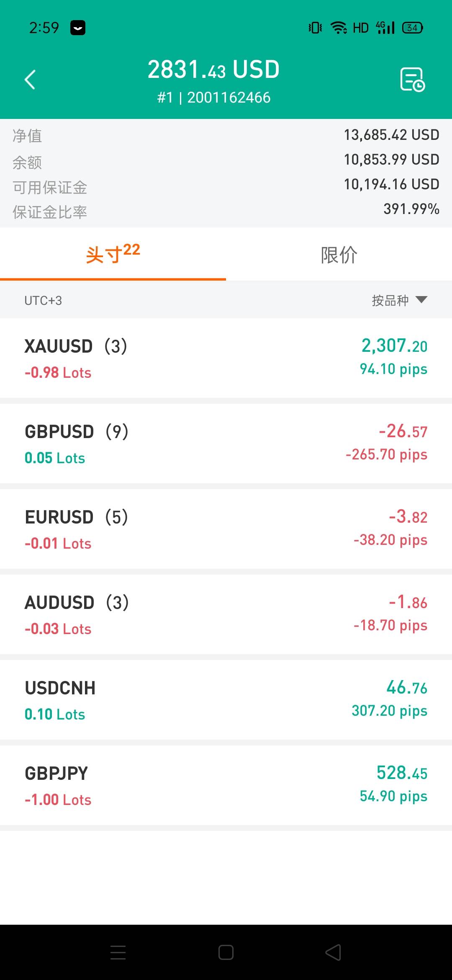Expand the AUDUSD (3) positions group
Image resolution: width=452 pixels, height=980 pixels.
click(226, 614)
